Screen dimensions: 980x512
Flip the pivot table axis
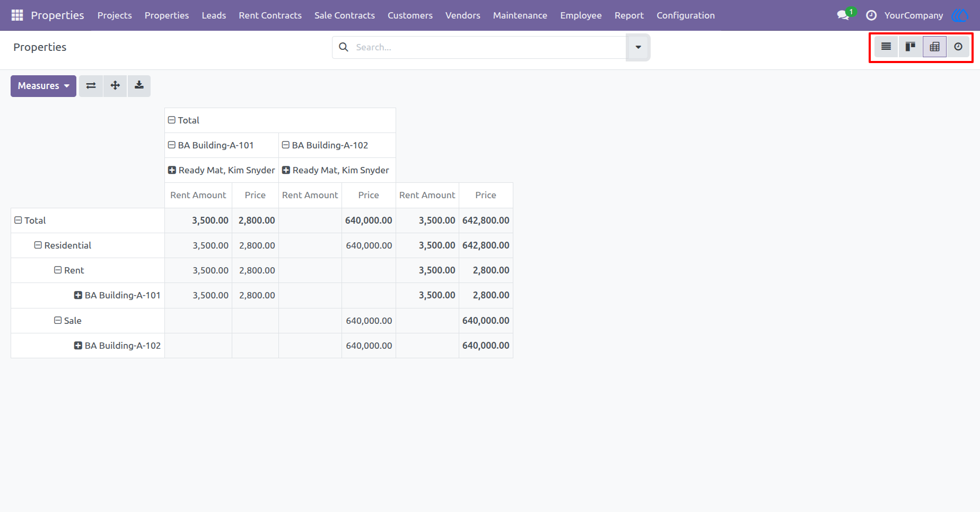tap(91, 86)
